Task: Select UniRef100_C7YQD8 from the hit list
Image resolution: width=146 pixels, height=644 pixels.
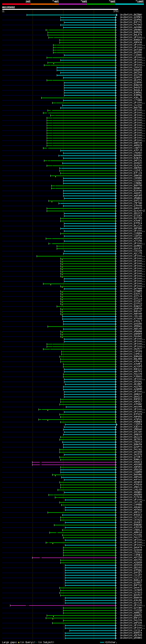Action: pyautogui.click(x=131, y=100)
